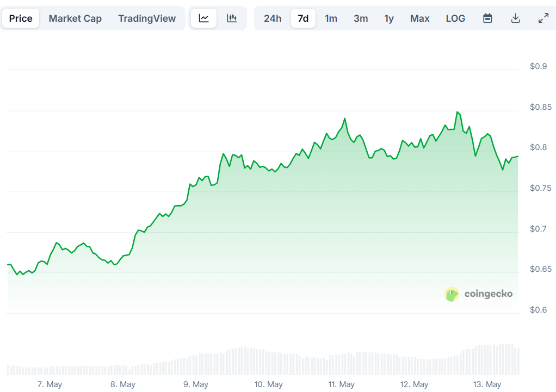Choose the 3m timeframe

coord(361,18)
